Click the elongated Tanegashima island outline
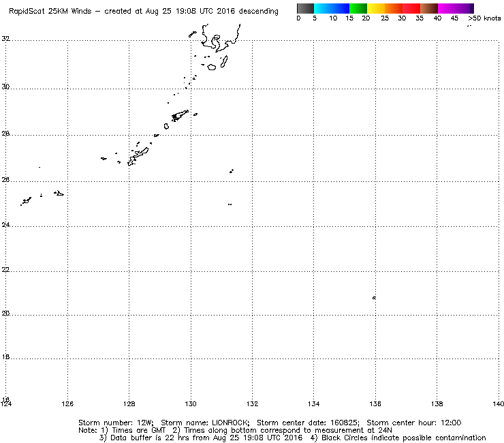The width and height of the screenshot is (504, 443). click(x=224, y=61)
